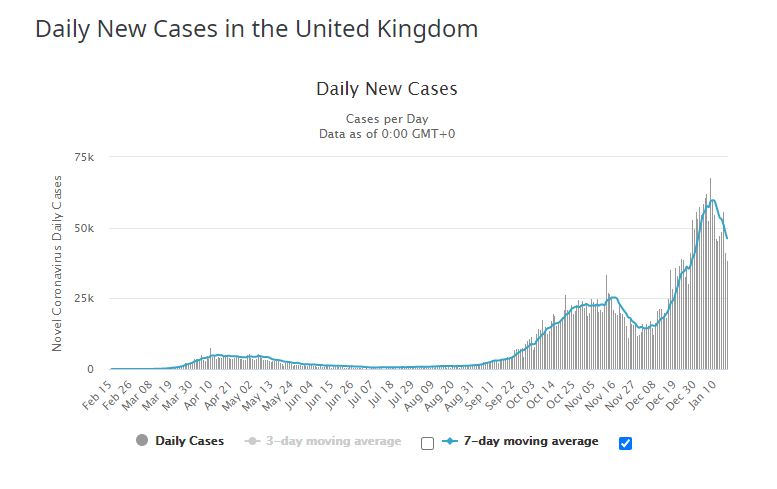Click the Data as of 0:00 GMT+0 text
The height and width of the screenshot is (489, 777).
click(x=387, y=133)
